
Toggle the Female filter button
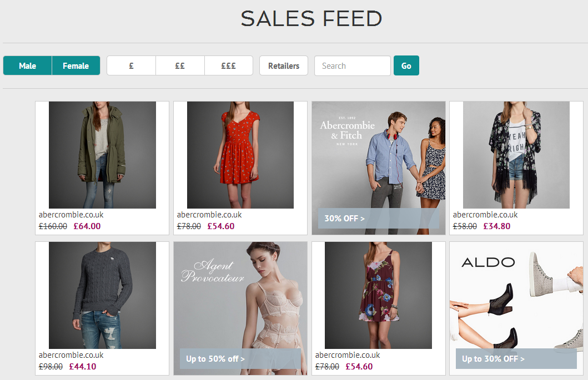point(76,65)
